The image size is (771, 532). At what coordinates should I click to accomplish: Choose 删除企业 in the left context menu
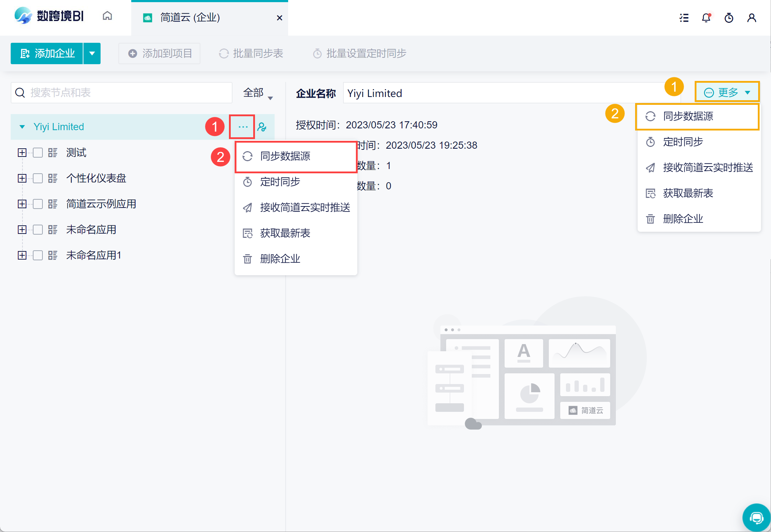[x=296, y=259]
